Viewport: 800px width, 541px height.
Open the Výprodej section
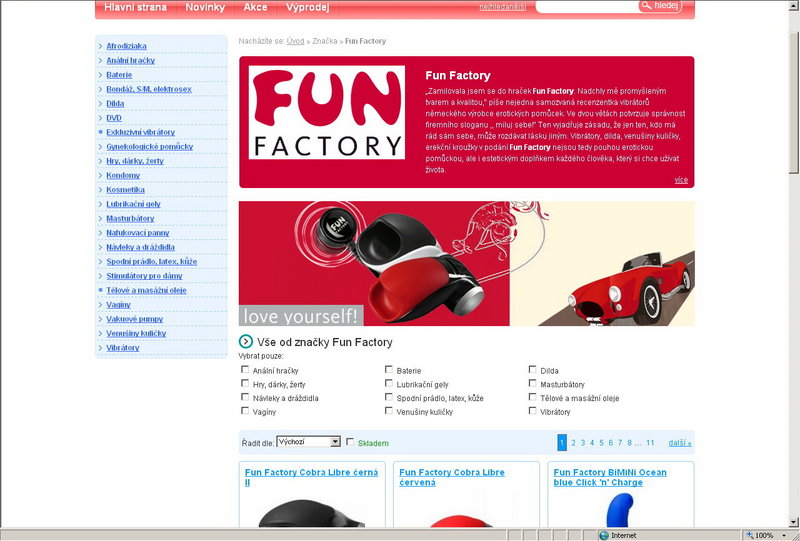point(307,7)
